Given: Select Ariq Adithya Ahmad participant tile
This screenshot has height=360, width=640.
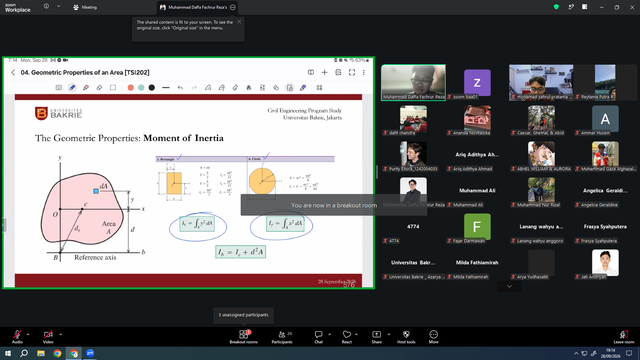Looking at the screenshot, I should click(477, 155).
